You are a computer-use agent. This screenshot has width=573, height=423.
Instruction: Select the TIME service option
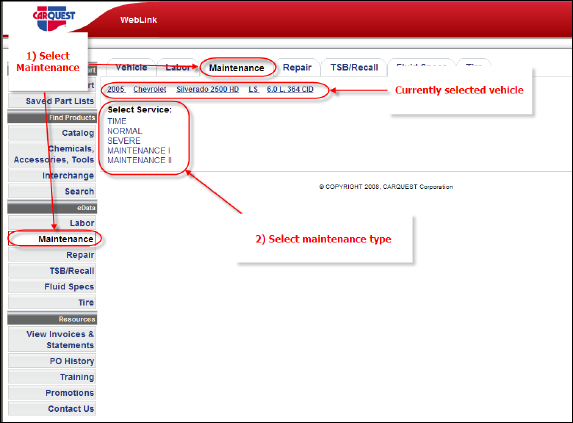pyautogui.click(x=117, y=121)
